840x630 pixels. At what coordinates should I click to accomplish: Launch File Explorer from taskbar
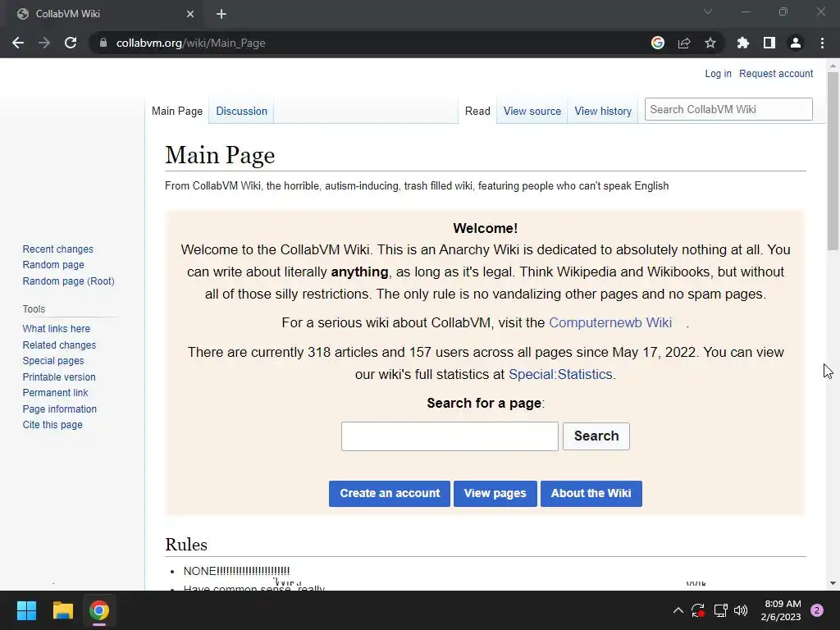[x=62, y=610]
